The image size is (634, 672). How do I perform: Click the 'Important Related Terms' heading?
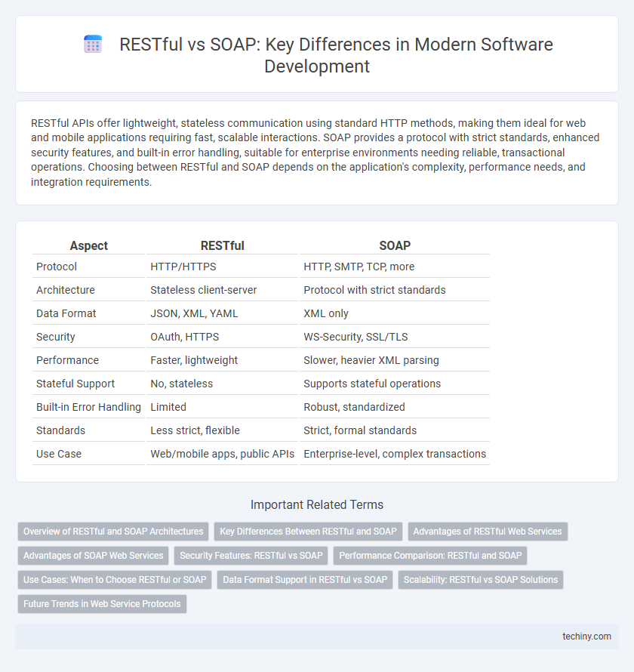[317, 505]
